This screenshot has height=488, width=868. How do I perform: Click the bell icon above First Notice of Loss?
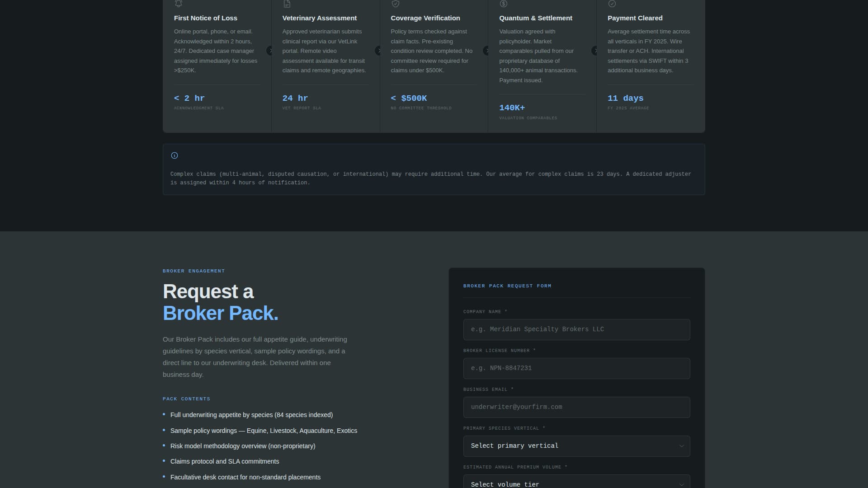[x=179, y=4]
